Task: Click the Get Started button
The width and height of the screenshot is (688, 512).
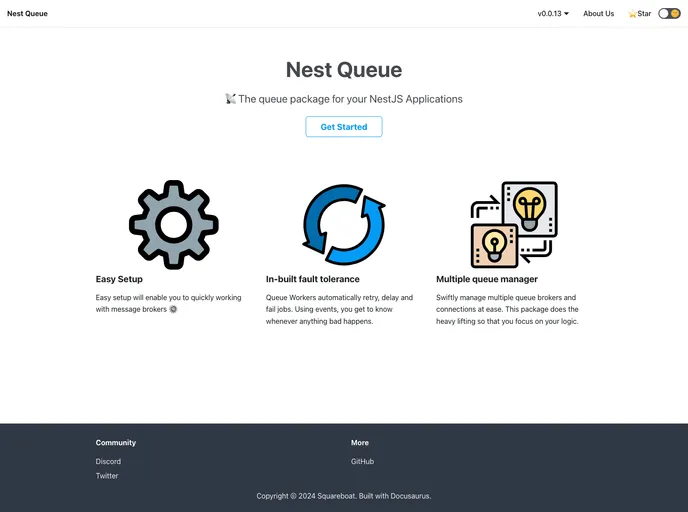Action: coord(344,127)
